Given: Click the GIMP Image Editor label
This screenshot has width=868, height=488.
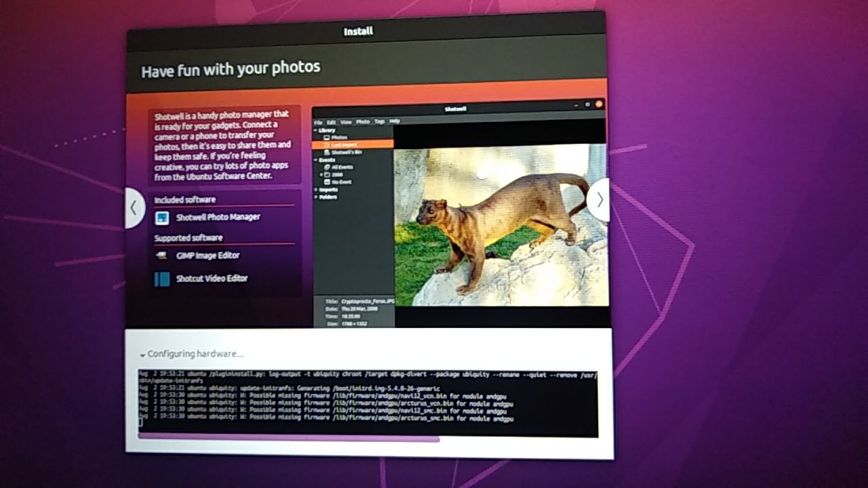Looking at the screenshot, I should click(x=208, y=256).
